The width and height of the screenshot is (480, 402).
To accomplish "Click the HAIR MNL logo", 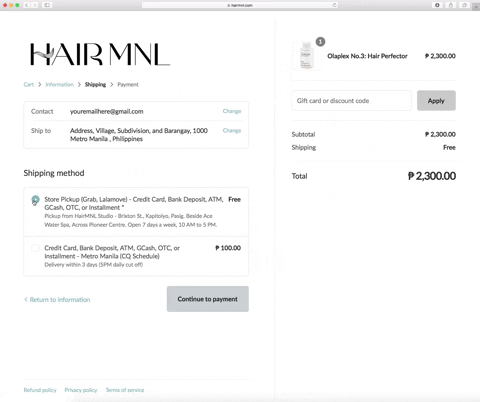I will (100, 54).
